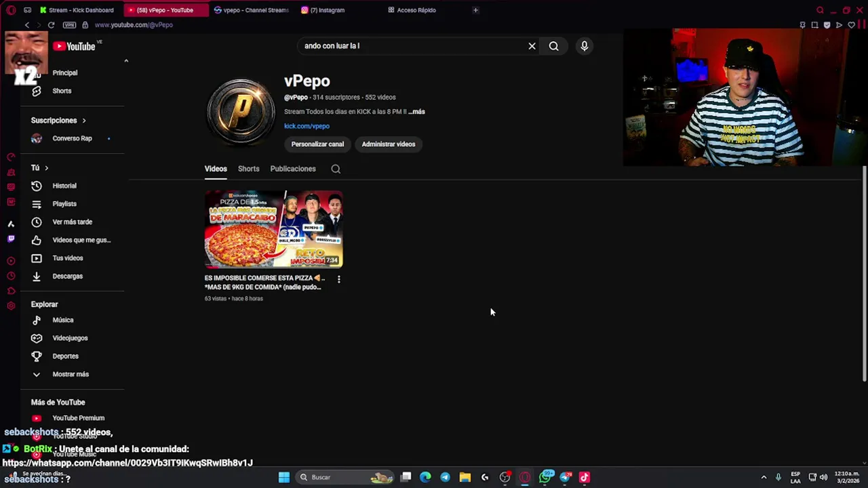
Task: Select the channel Videos tab
Action: coord(216,169)
